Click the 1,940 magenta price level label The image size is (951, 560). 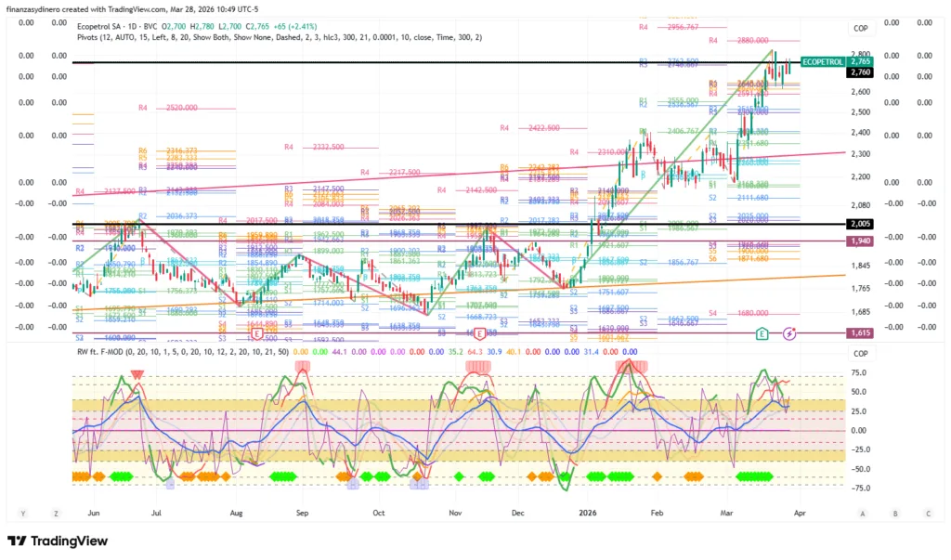(x=860, y=241)
